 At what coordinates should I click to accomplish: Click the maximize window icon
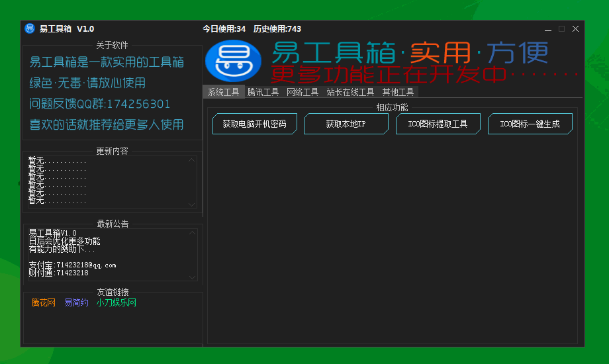[561, 29]
